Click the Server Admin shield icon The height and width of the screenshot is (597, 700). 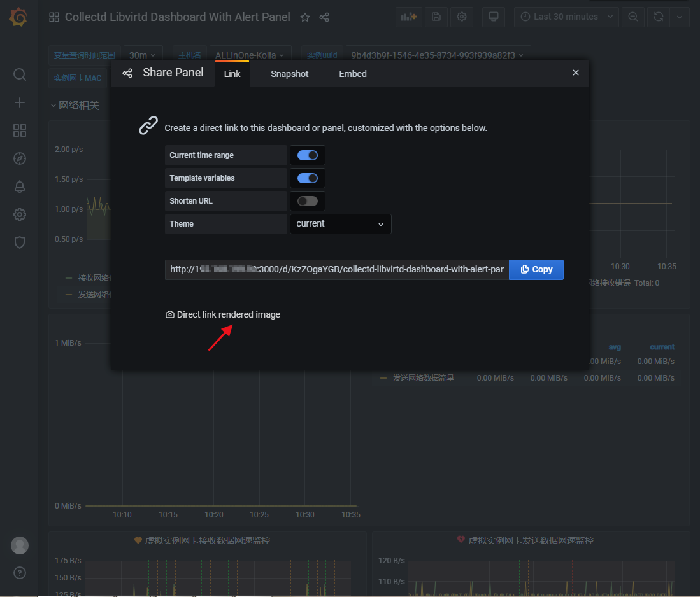coord(19,242)
